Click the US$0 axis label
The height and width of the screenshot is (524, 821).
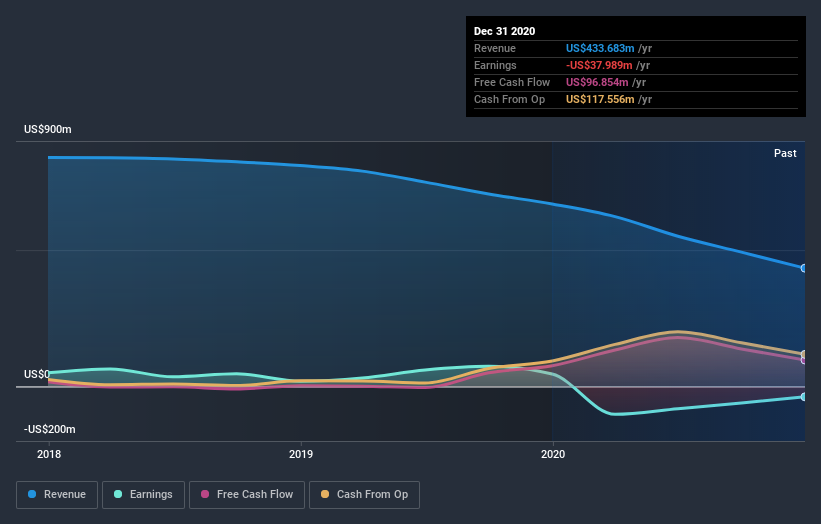[x=37, y=374]
